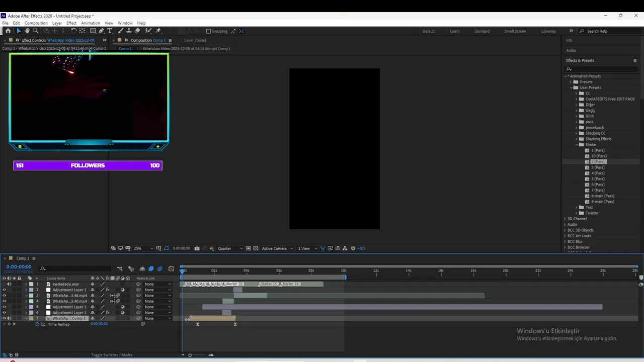The width and height of the screenshot is (644, 362).
Task: Switch to the Comp 1 timeline tab
Action: coord(23,258)
